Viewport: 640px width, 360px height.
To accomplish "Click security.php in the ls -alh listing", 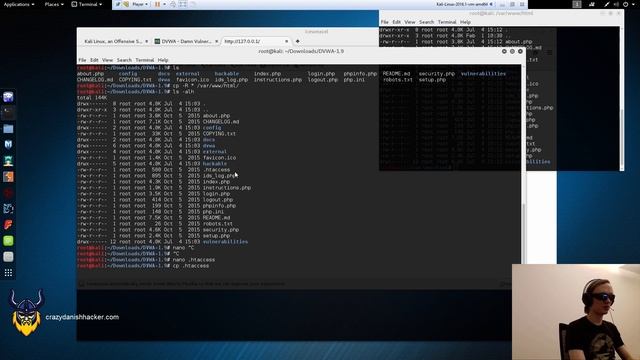I will tap(221, 230).
